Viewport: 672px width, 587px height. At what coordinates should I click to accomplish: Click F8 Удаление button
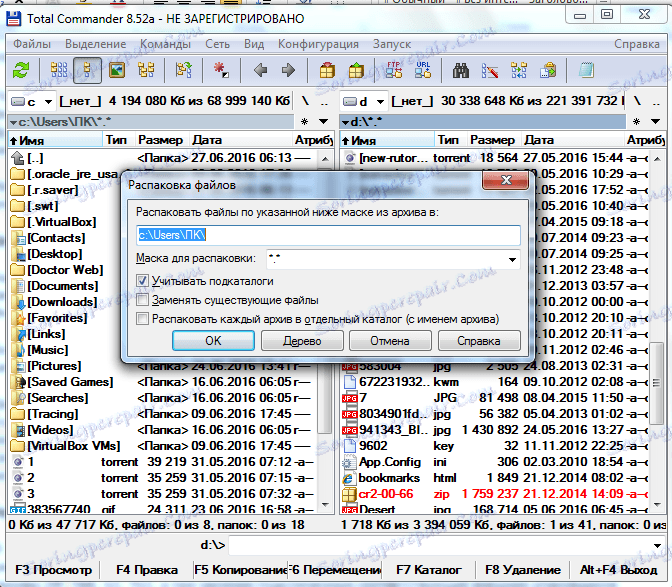(x=523, y=570)
